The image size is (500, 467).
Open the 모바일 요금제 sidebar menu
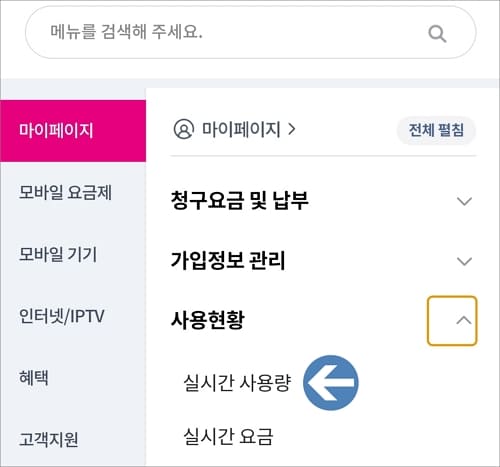point(65,192)
